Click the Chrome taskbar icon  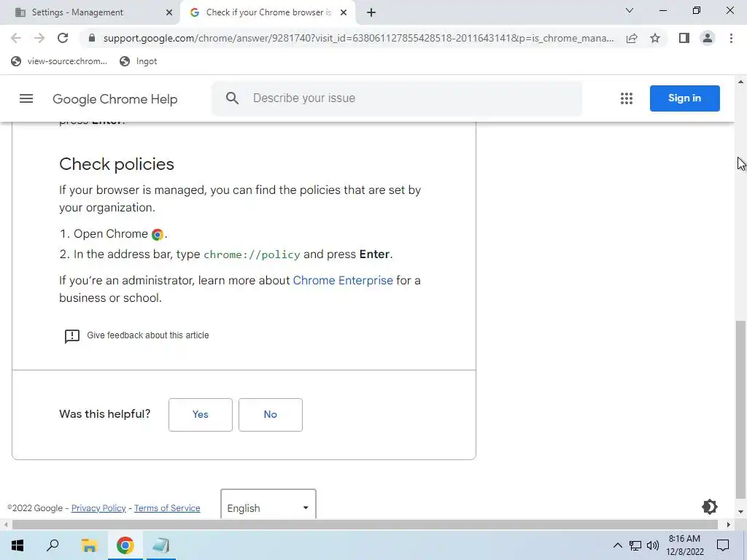click(x=125, y=545)
